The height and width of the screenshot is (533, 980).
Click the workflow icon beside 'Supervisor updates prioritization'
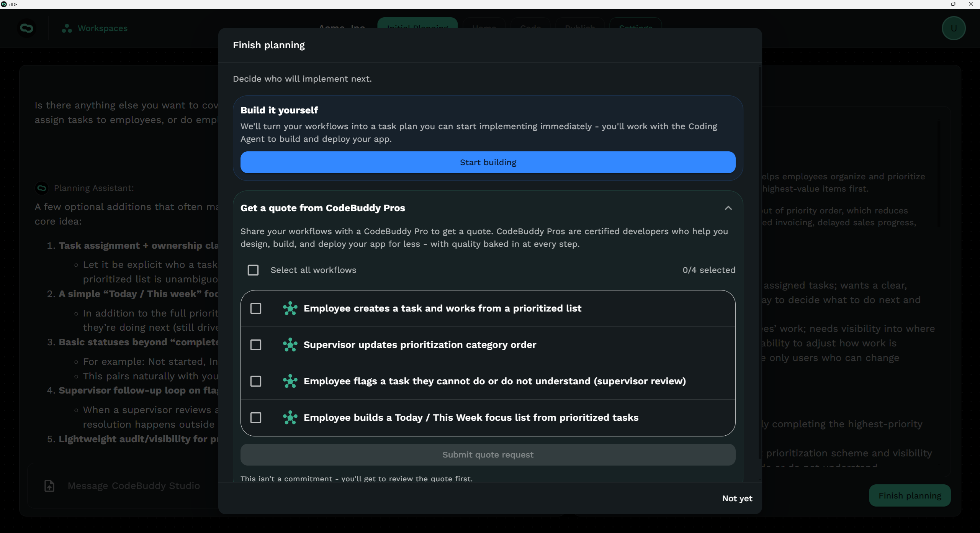click(290, 345)
